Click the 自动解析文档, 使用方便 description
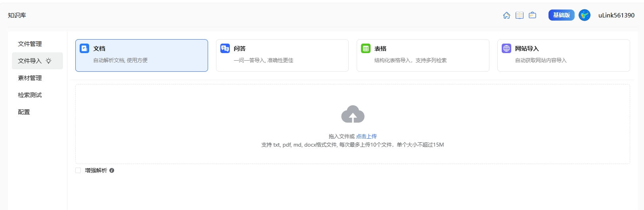 [120, 60]
